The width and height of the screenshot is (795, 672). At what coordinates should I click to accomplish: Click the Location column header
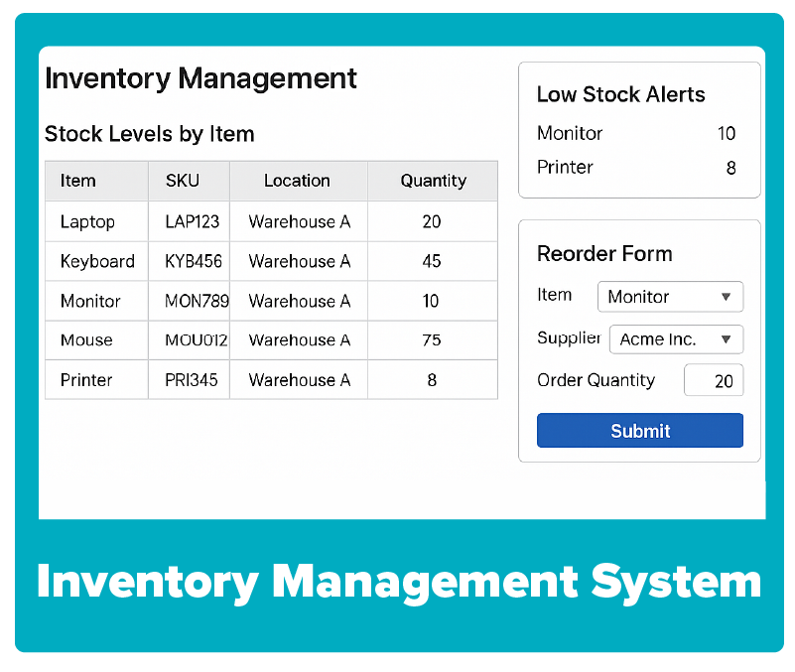pyautogui.click(x=298, y=181)
